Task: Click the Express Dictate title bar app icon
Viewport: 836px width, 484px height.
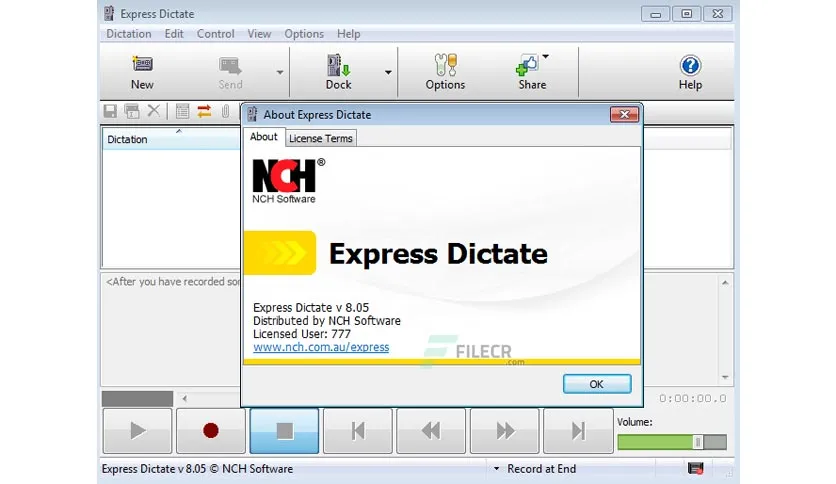Action: pyautogui.click(x=109, y=13)
